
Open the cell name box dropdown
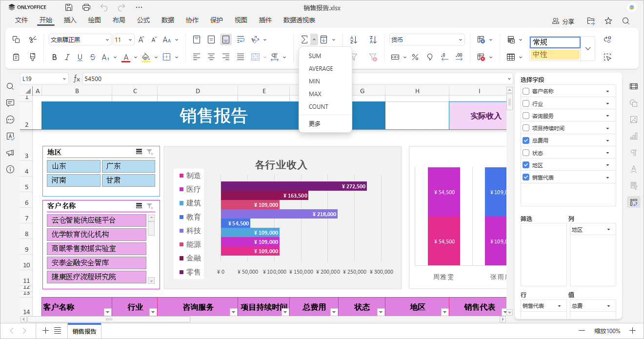(64, 79)
